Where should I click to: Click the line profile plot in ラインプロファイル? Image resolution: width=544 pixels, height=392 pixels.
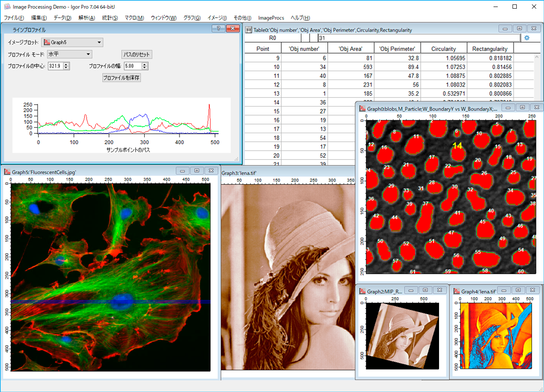[121, 126]
